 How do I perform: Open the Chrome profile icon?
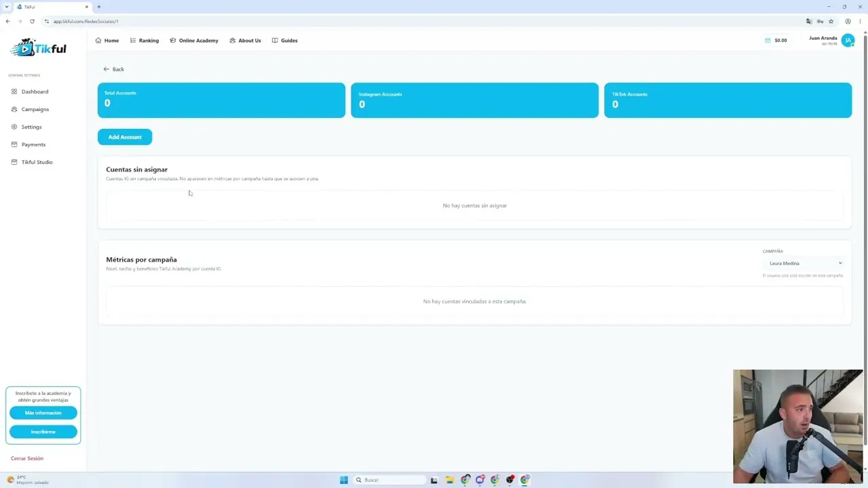848,21
